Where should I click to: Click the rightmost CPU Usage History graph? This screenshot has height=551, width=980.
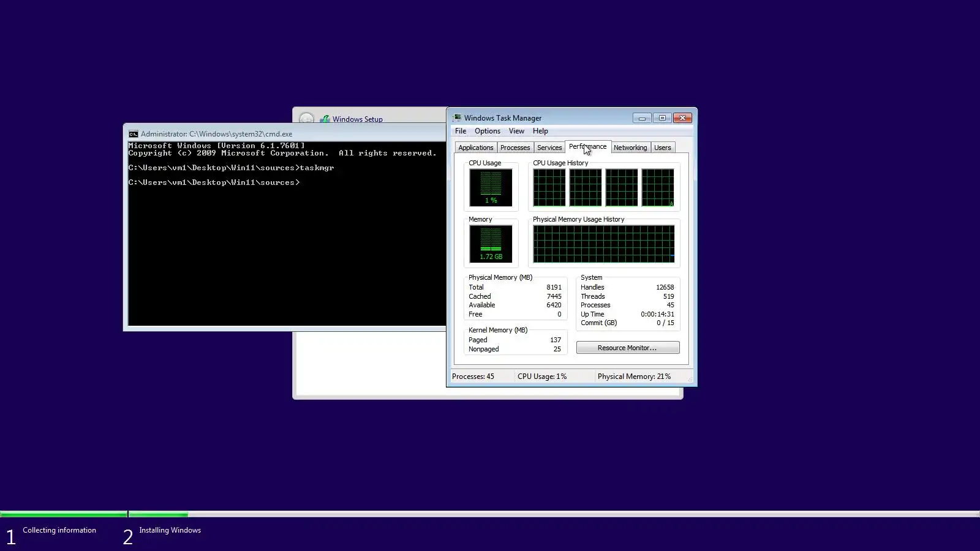[x=658, y=187]
